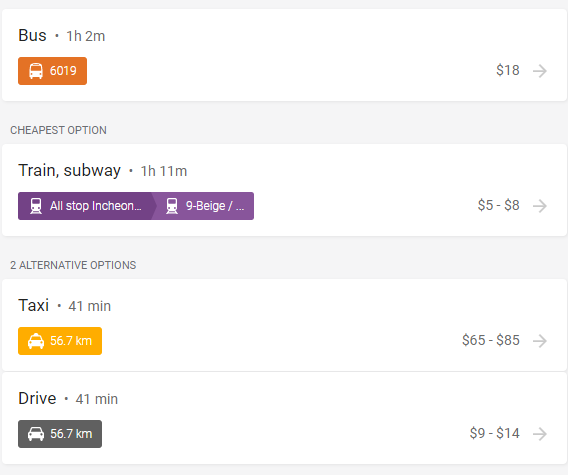Expand the Taxi route arrow
Viewport: 568px width, 475px height.
tap(540, 341)
